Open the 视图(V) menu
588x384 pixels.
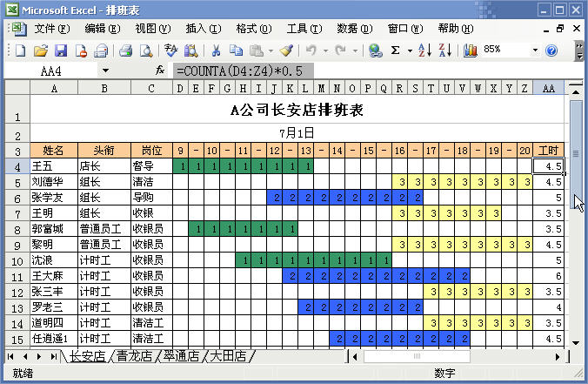point(152,29)
